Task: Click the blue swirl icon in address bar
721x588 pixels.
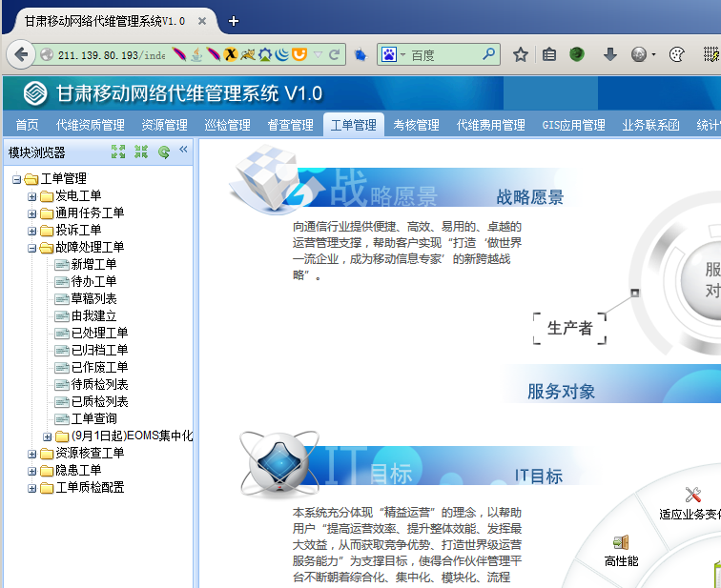Action: tap(282, 54)
